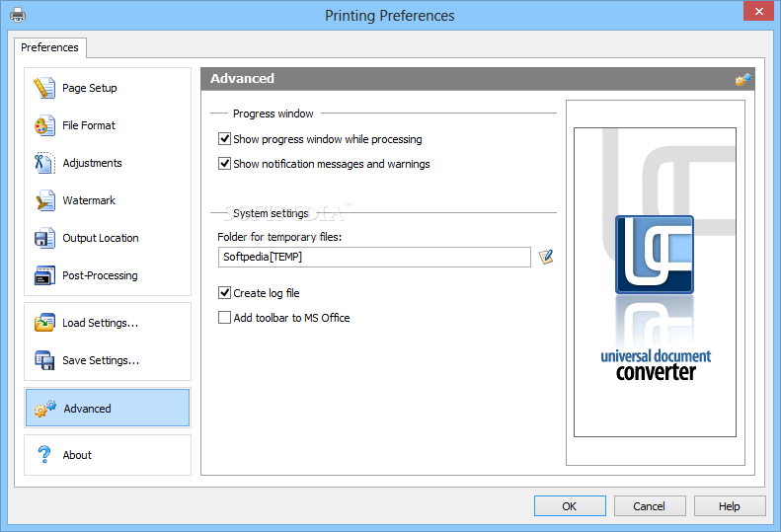
Task: Disable Show progress window while processing
Action: [225, 139]
